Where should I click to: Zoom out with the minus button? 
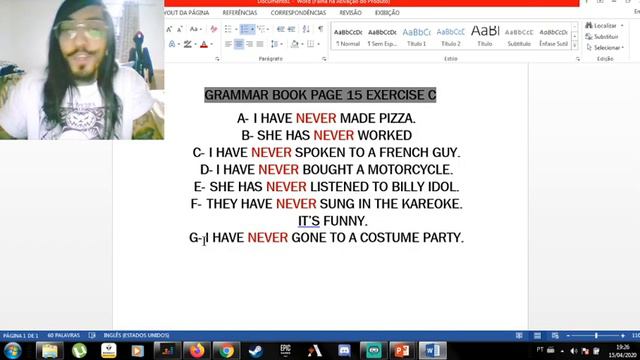(x=568, y=335)
